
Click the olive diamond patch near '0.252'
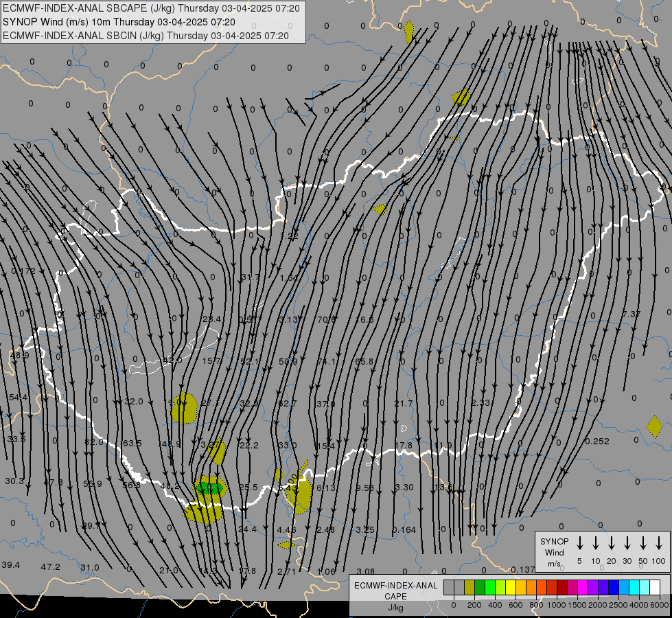pos(654,426)
